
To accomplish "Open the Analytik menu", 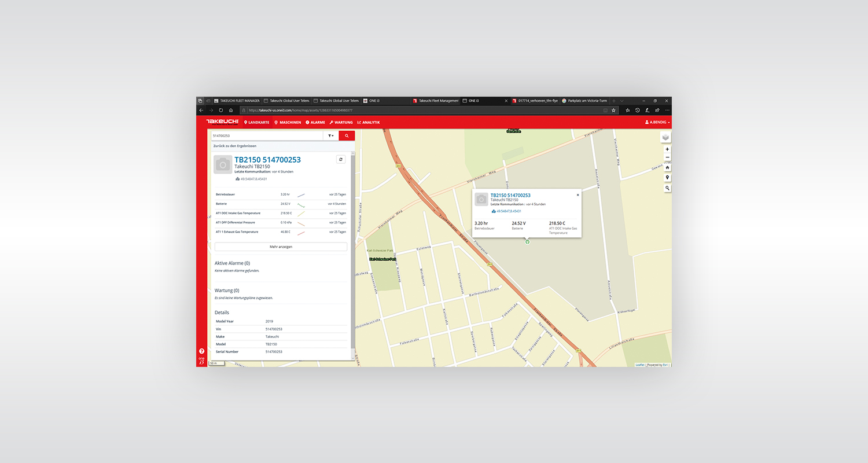I will [369, 122].
